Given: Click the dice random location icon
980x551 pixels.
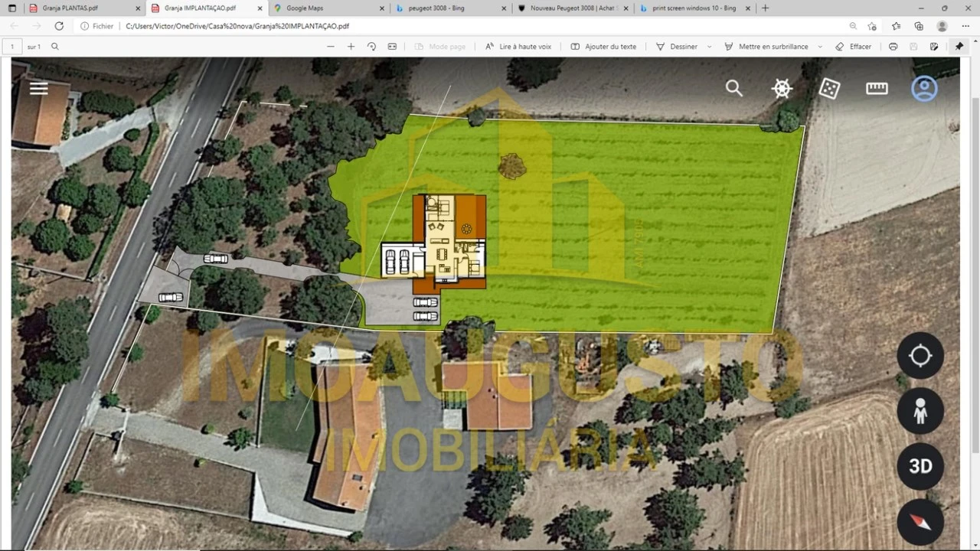Looking at the screenshot, I should click(829, 89).
